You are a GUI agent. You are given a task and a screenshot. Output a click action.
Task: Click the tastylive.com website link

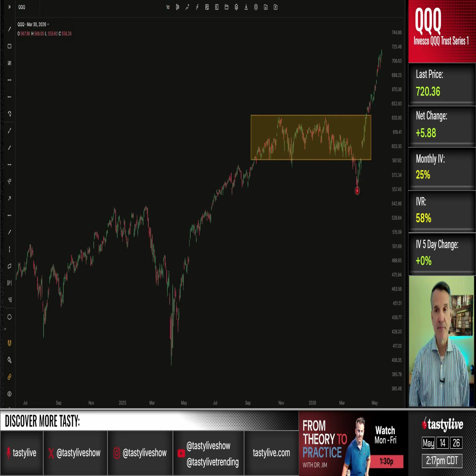click(x=271, y=453)
